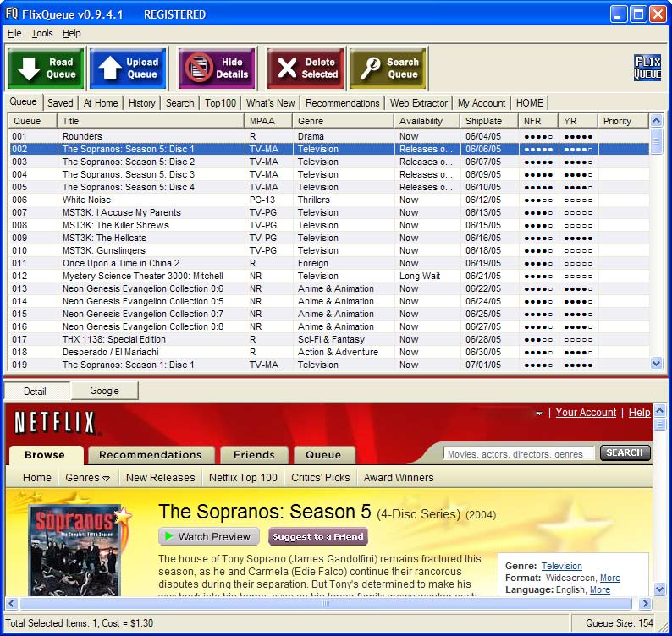The width and height of the screenshot is (672, 636).
Task: Click the queue list scroll-down arrow
Action: click(x=657, y=364)
